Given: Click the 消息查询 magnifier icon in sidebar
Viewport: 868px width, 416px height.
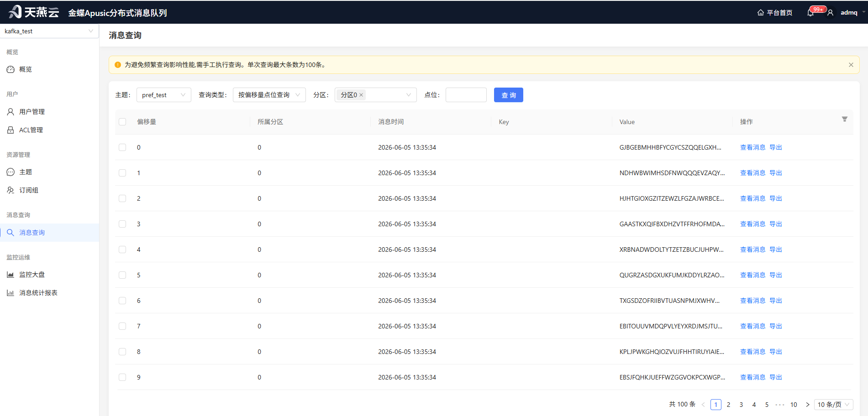Looking at the screenshot, I should [11, 232].
